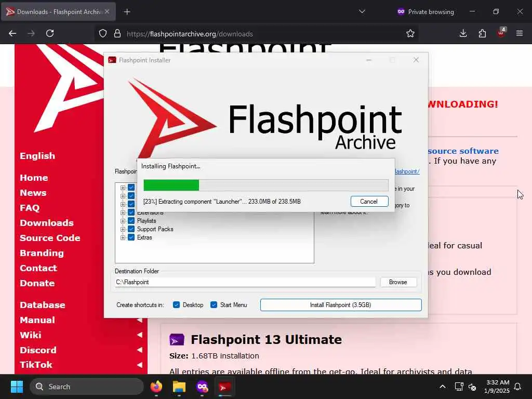Show hidden system tray icons
Image resolution: width=532 pixels, height=399 pixels.
443,387
